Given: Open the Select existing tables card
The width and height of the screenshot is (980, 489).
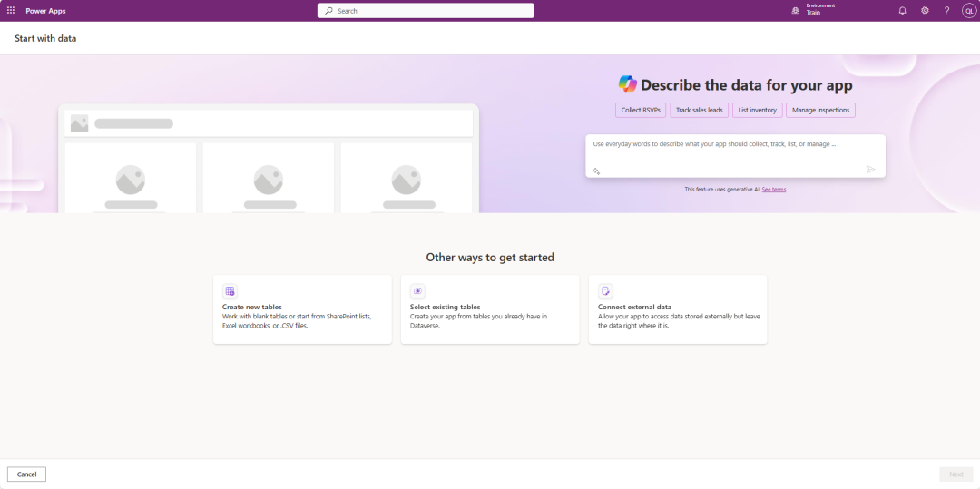Looking at the screenshot, I should [490, 309].
